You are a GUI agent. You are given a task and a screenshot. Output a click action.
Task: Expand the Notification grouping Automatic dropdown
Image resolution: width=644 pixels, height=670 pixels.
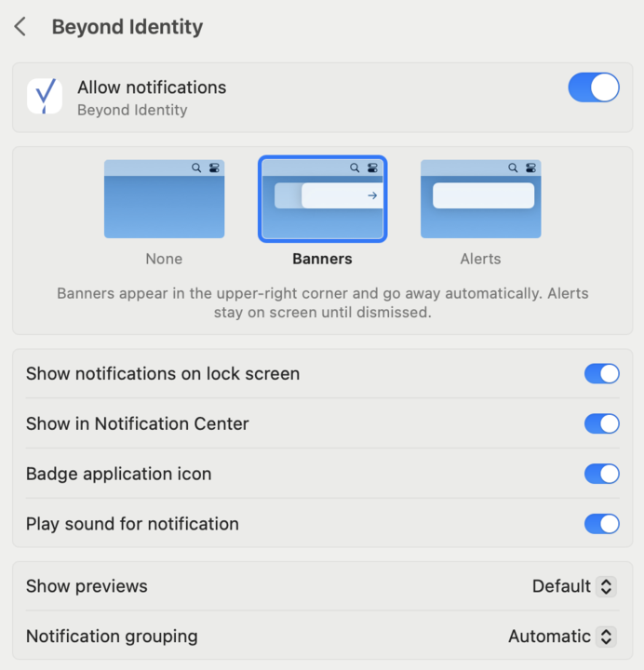(561, 636)
